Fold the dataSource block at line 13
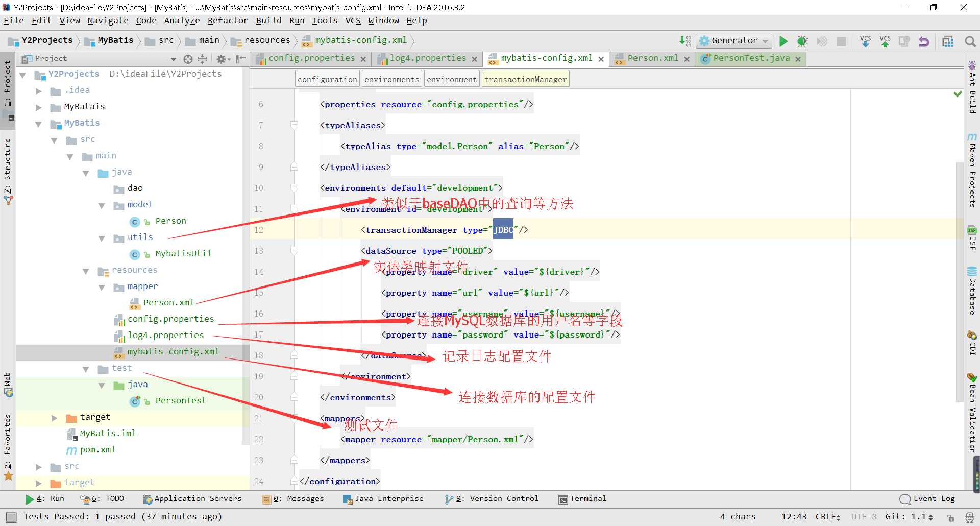This screenshot has width=980, height=526. (x=294, y=250)
